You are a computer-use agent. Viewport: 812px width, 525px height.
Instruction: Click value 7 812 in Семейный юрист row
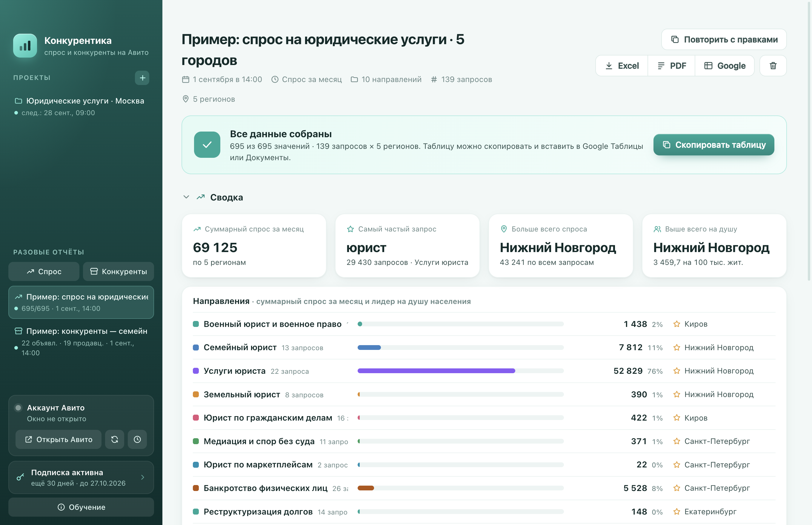pyautogui.click(x=630, y=348)
